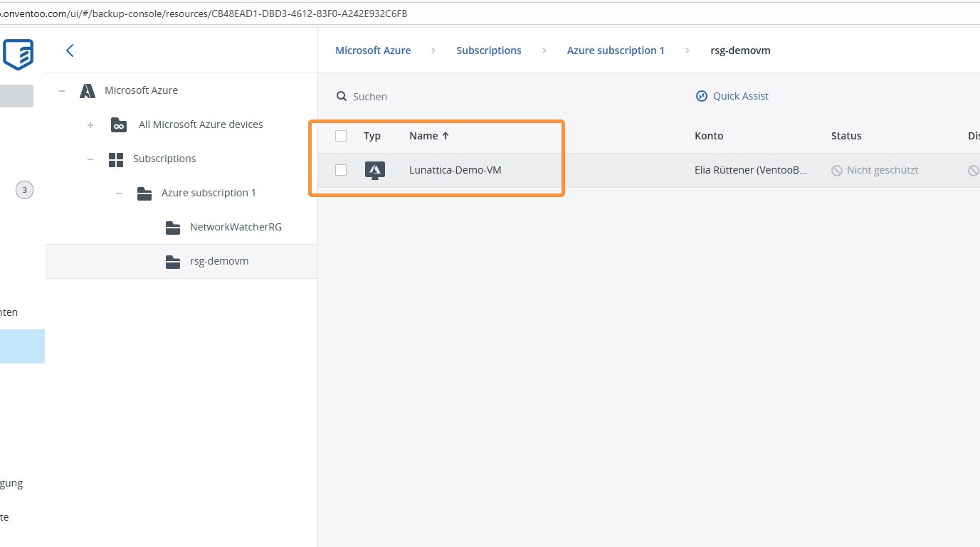Select Microsoft Azure root label in tree
980x547 pixels.
[141, 90]
